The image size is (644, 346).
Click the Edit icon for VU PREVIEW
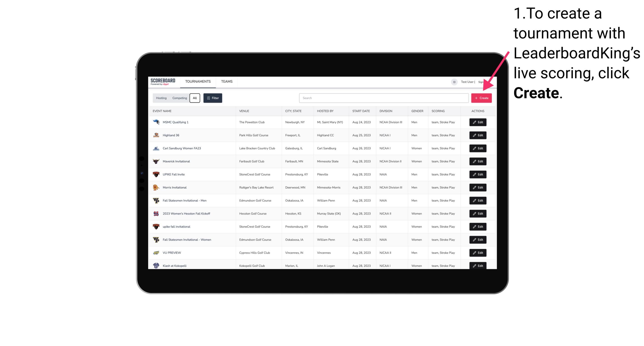coord(477,253)
